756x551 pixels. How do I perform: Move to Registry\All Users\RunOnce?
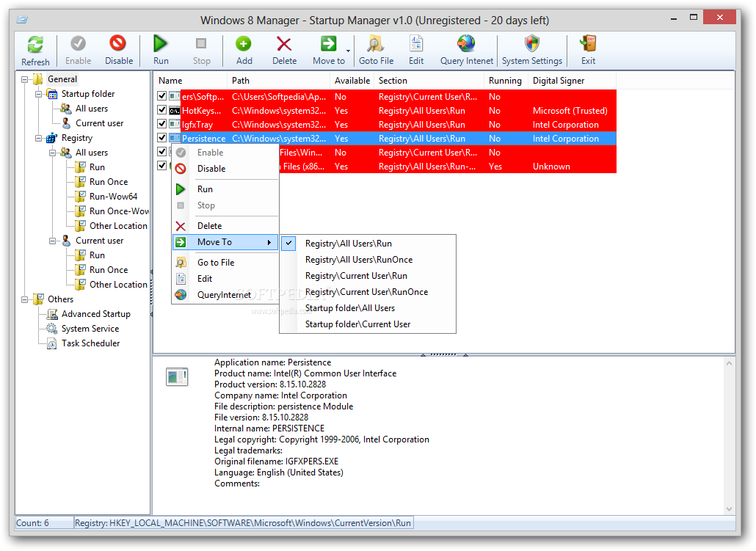368,259
